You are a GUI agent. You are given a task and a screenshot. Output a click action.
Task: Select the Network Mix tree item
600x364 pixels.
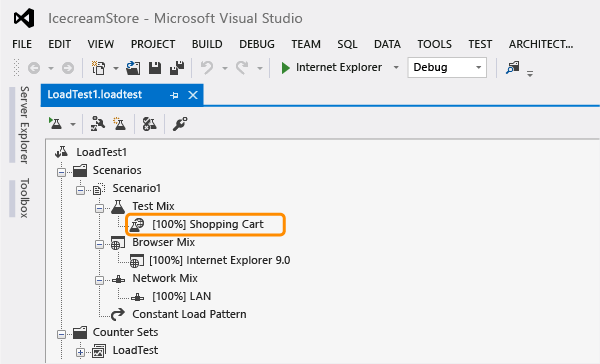click(x=165, y=278)
